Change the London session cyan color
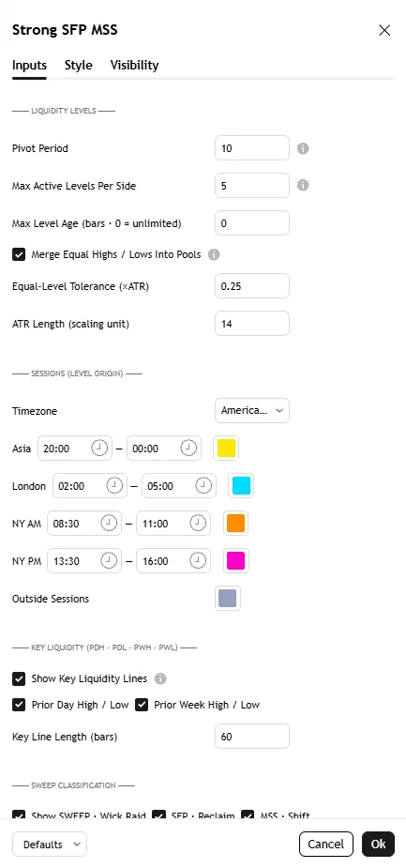 (241, 486)
